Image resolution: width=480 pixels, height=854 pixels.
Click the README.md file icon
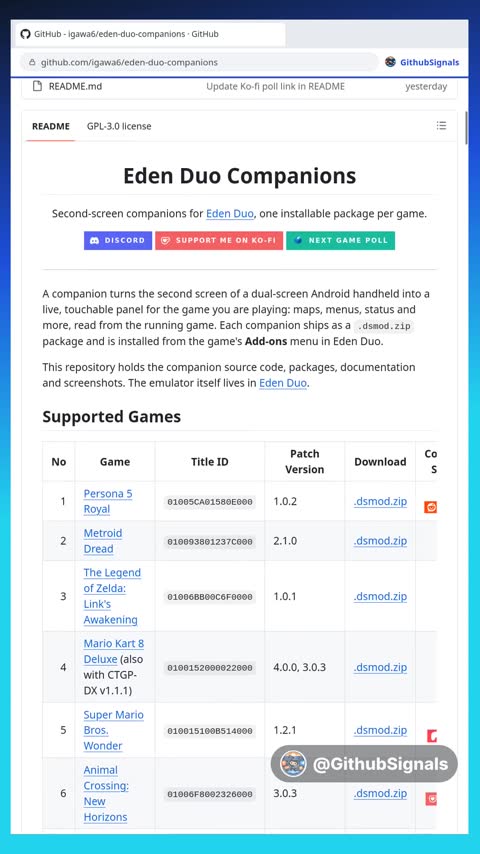point(37,86)
